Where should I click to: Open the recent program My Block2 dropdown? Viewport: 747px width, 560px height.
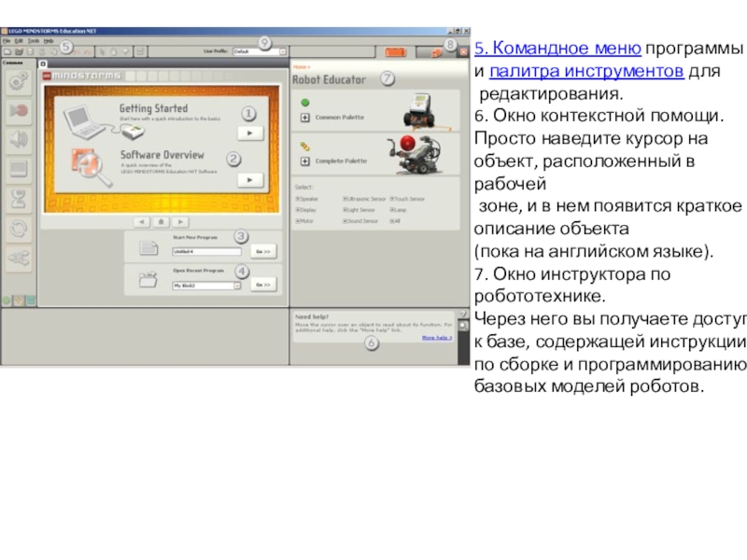coord(237,286)
